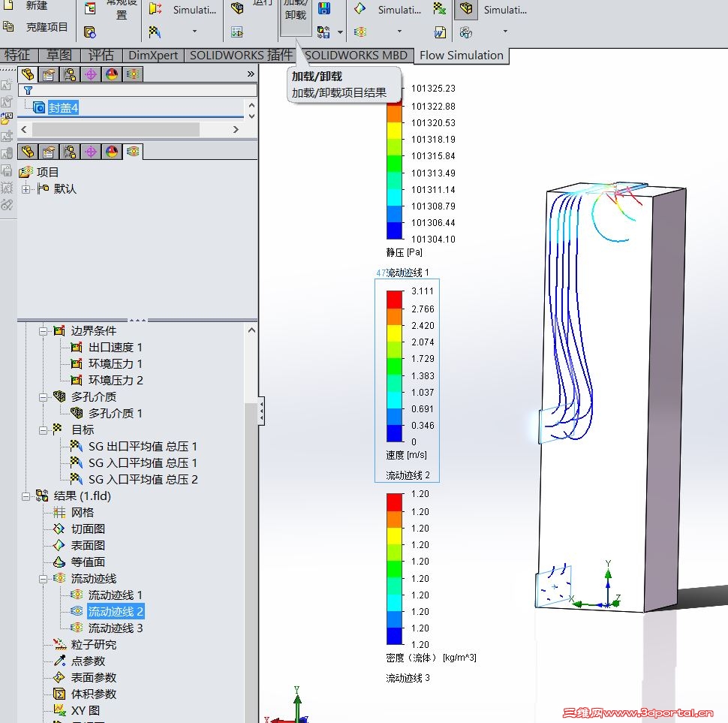This screenshot has width=728, height=723.
Task: Click the rainbow save-results disk icon
Action: (x=324, y=8)
